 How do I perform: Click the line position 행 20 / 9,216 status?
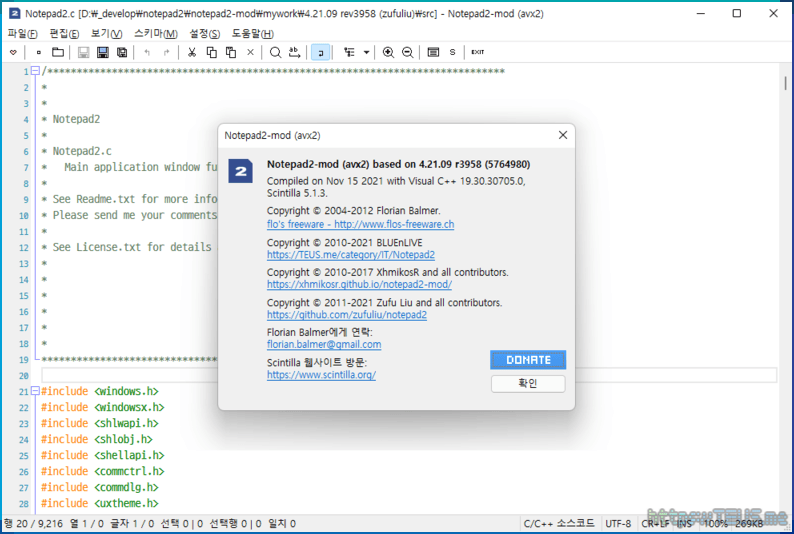pyautogui.click(x=33, y=523)
